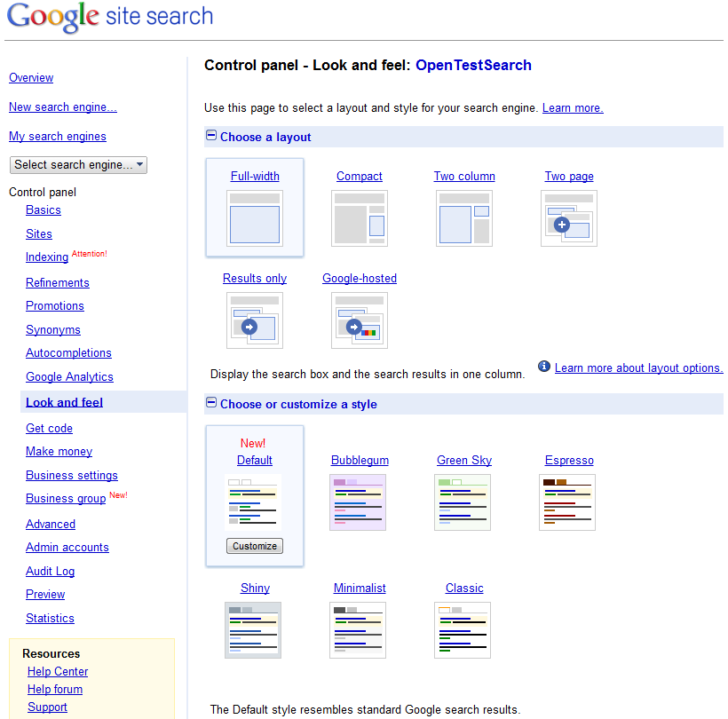The height and width of the screenshot is (719, 728).
Task: Open the Google Analytics page
Action: pos(69,376)
